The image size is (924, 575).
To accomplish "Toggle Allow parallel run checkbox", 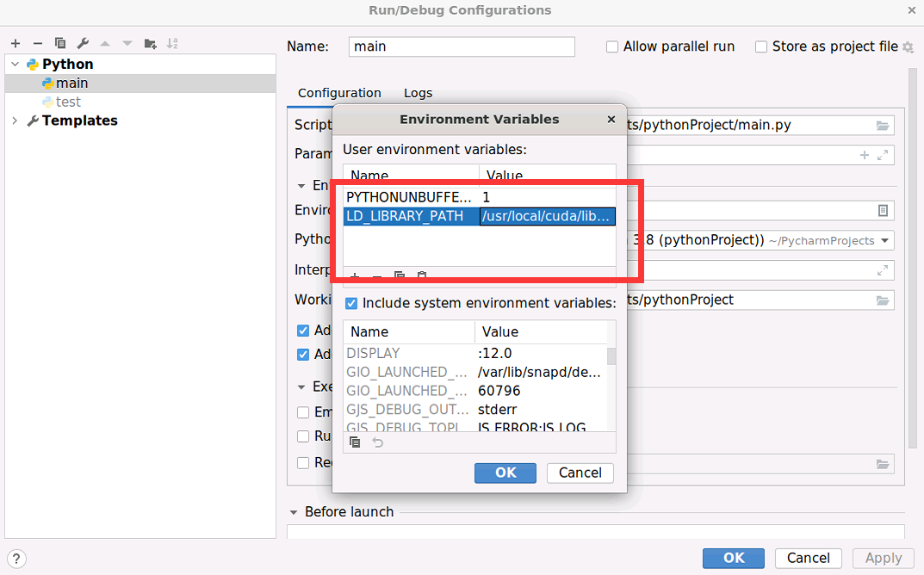I will point(612,46).
